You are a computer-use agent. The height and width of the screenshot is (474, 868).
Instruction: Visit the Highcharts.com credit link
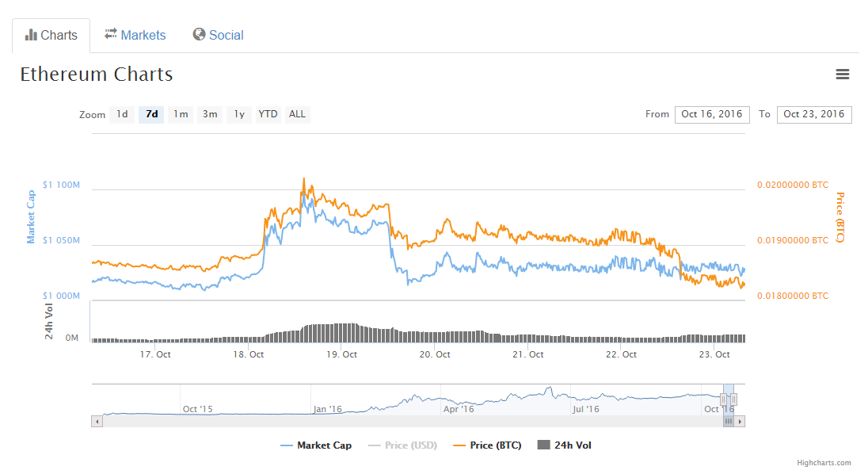[x=824, y=463]
